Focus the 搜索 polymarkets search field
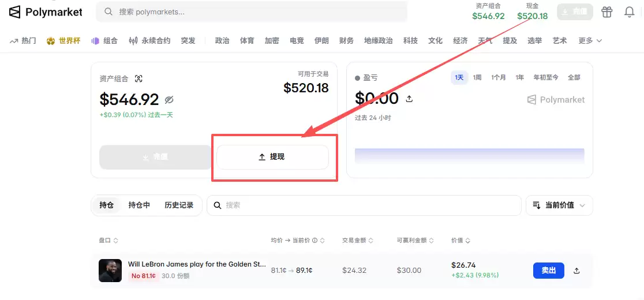Viewport: 644px width, 300px height. click(x=252, y=12)
